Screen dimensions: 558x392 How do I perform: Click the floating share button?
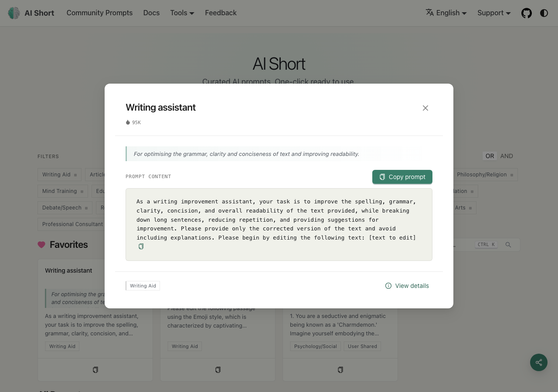pos(539,362)
